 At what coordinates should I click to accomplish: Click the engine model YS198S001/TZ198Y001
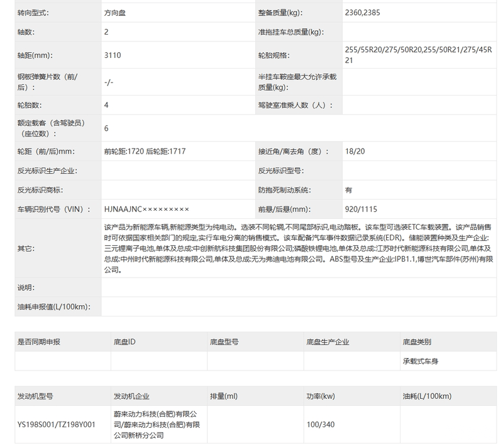(x=57, y=425)
